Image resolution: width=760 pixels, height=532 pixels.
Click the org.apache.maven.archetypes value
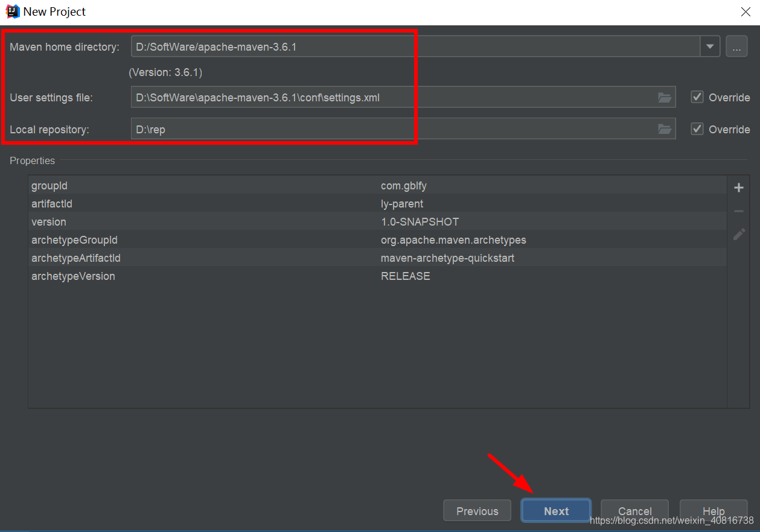(453, 240)
